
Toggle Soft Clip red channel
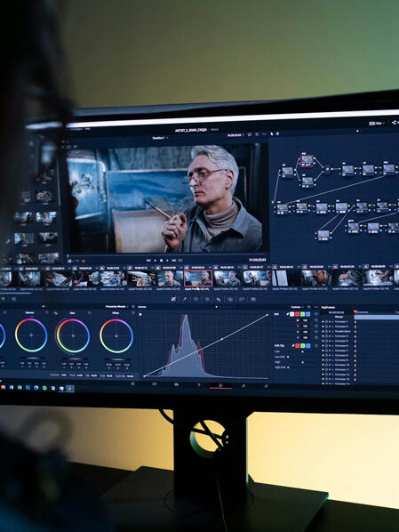click(298, 346)
